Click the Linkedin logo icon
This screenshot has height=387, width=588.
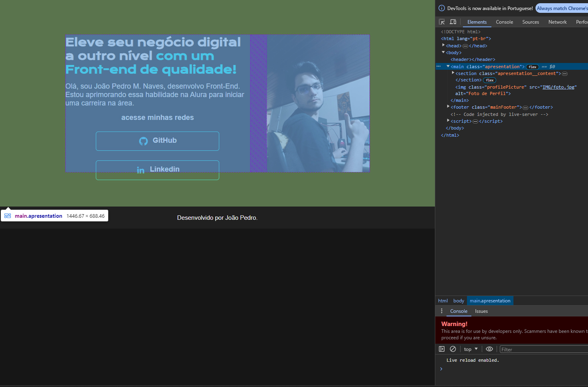(141, 170)
